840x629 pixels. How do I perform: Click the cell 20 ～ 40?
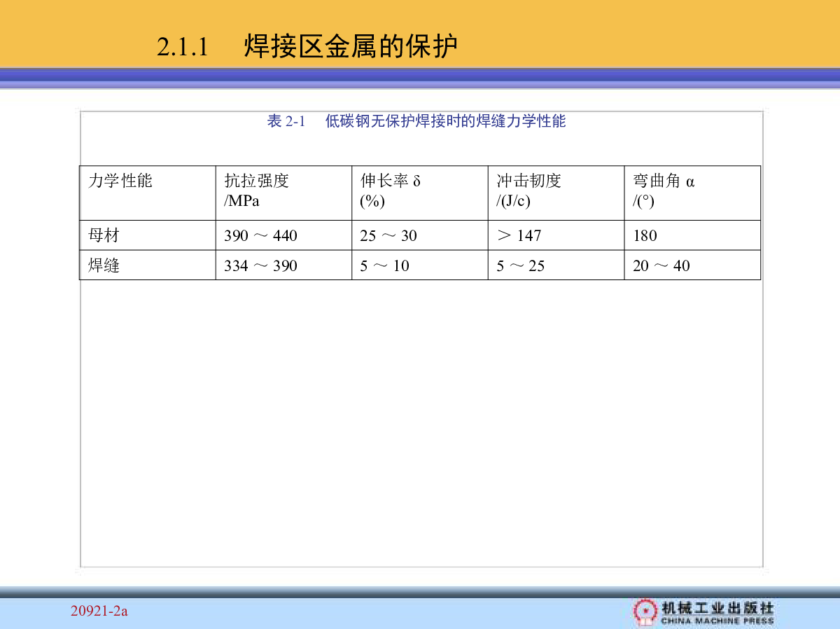point(692,265)
